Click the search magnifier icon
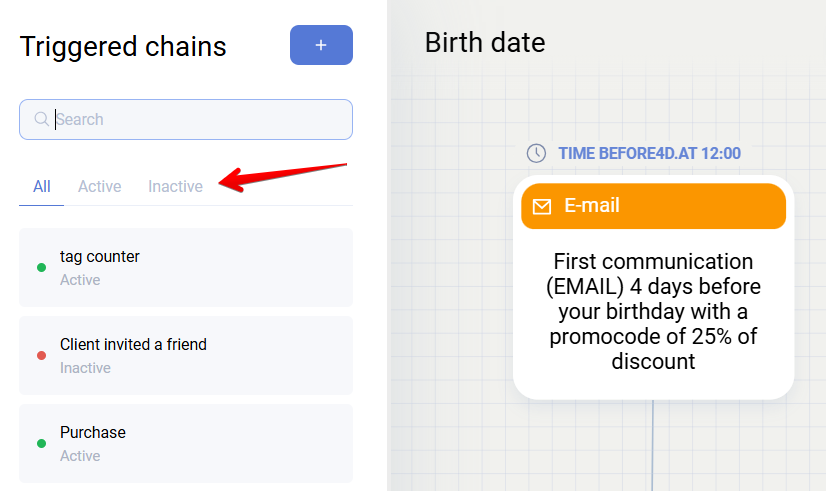Image resolution: width=826 pixels, height=491 pixels. (42, 119)
